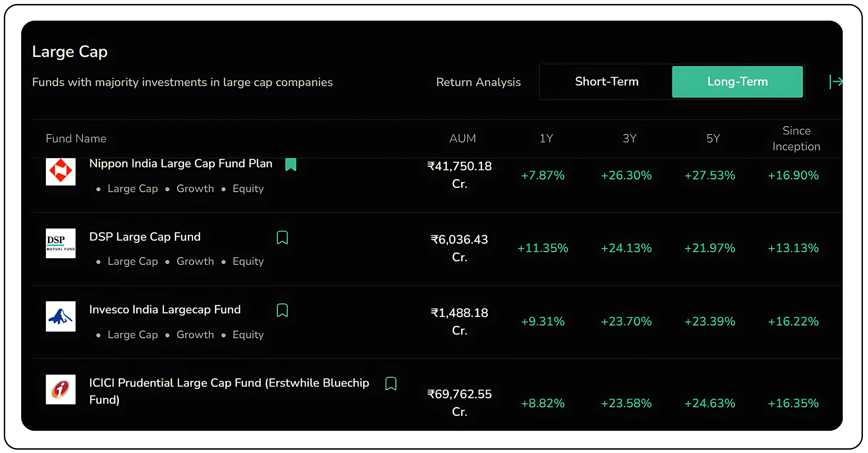The image size is (868, 453).
Task: Click DSP's AUM value ₹6,036.43 Cr.
Action: tap(459, 248)
